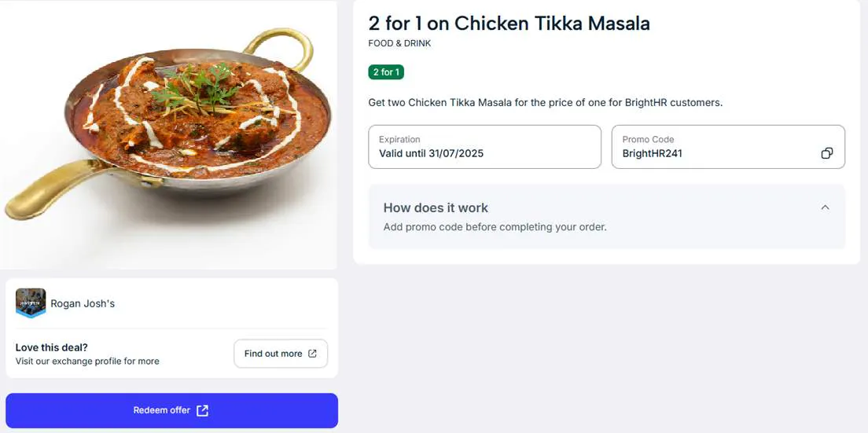
Task: Collapse the How does it work chevron
Action: coord(825,207)
